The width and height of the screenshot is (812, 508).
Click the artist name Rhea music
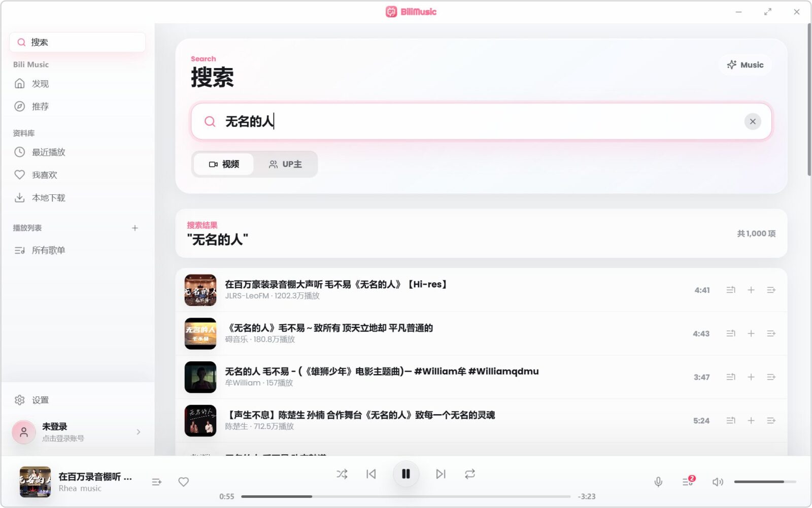coord(80,489)
